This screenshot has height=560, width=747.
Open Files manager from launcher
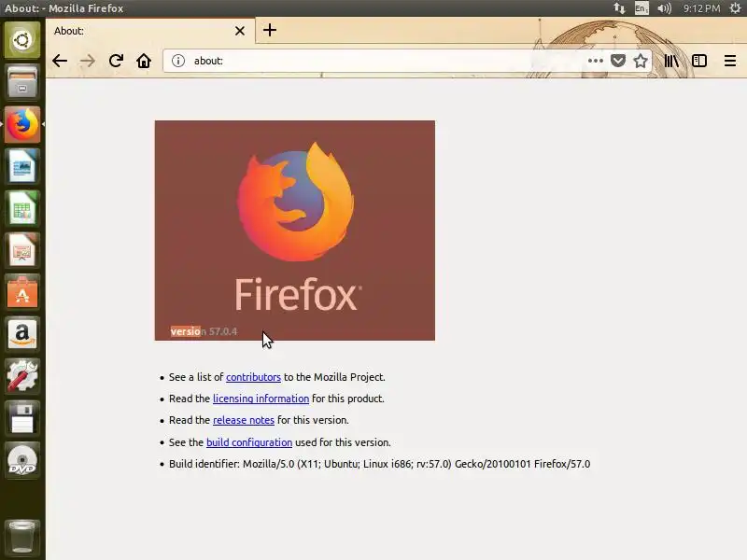click(22, 82)
